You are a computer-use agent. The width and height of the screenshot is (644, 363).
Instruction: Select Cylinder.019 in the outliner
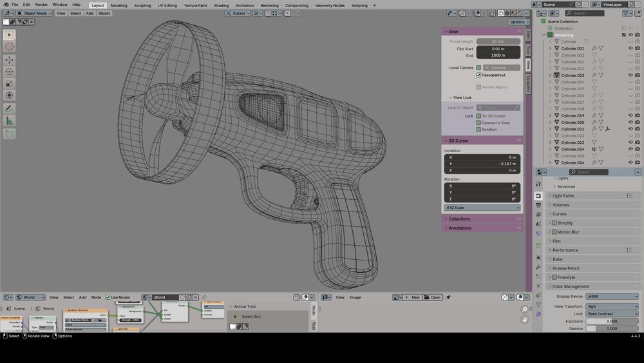coord(572,115)
